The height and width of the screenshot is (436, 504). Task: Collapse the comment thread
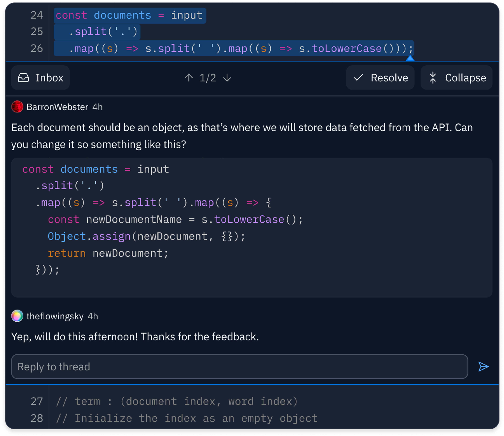[x=456, y=78]
